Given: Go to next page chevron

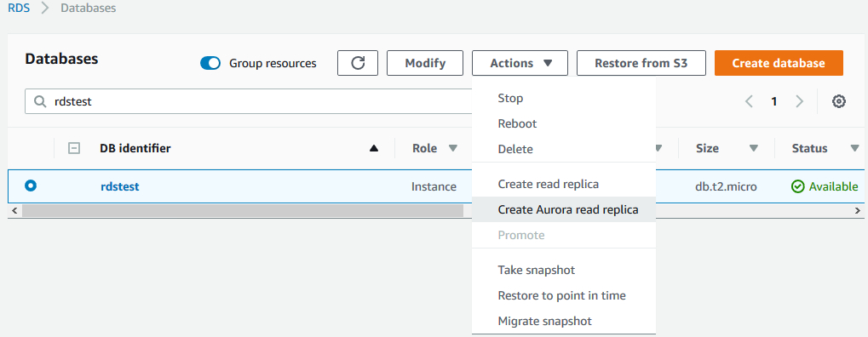Looking at the screenshot, I should [799, 101].
